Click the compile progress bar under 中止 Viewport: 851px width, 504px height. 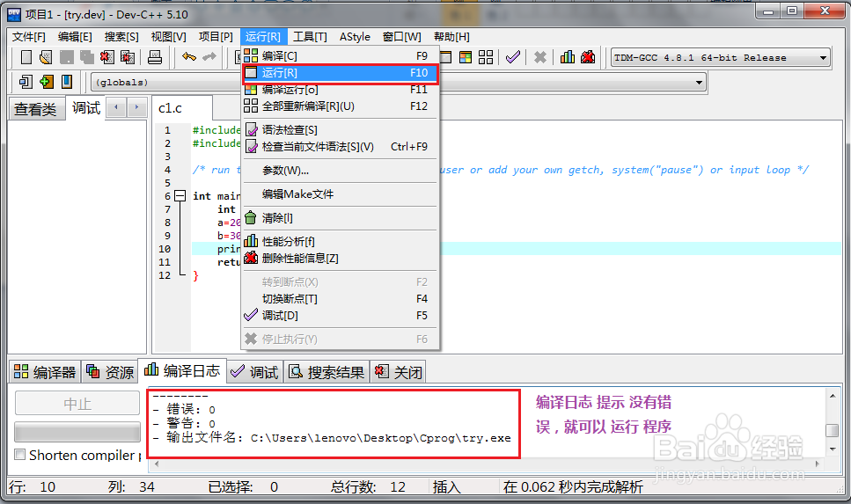(x=77, y=433)
